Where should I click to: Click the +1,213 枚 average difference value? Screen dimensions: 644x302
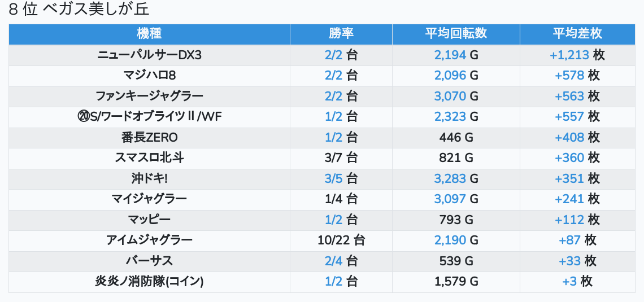[x=577, y=55]
